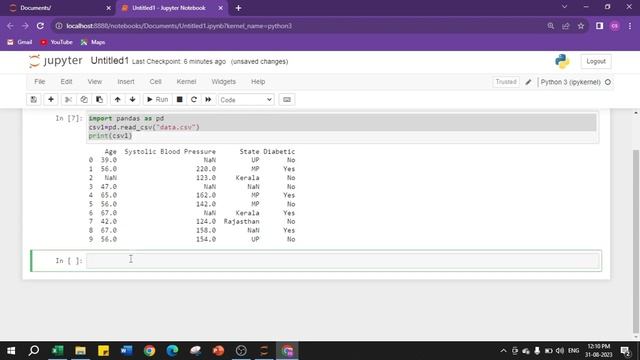Click the Rajasthan value in output
Screen dimensions: 640x360
[x=241, y=221]
